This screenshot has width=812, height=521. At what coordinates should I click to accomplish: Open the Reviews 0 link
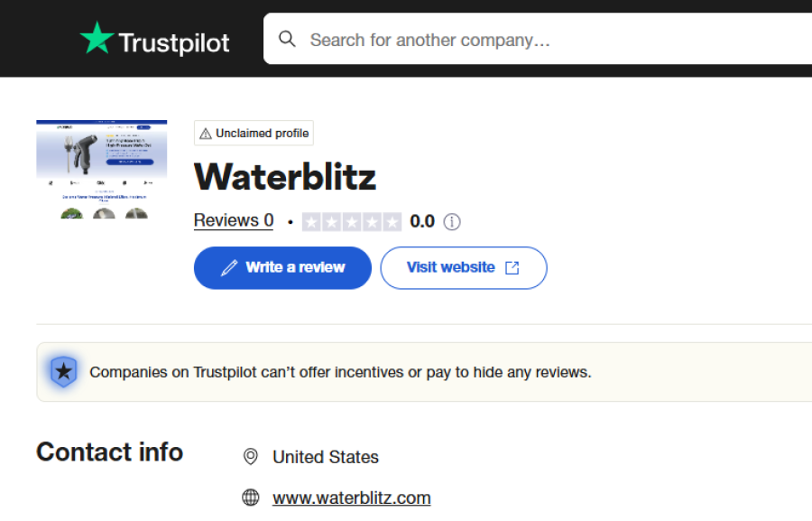click(x=234, y=220)
